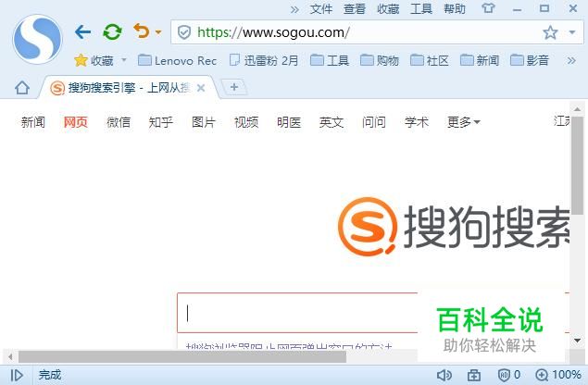This screenshot has height=385, width=588.
Task: Open a new tab with the plus button
Action: (234, 87)
